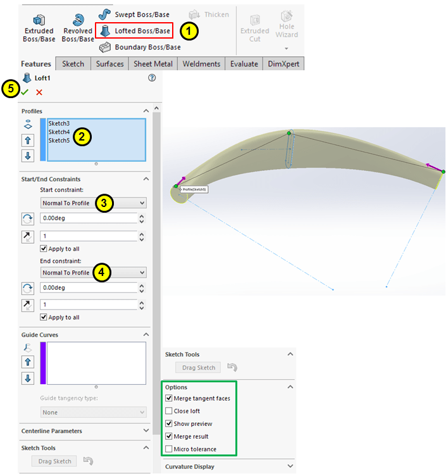
Task: Open Loft1 help question mark icon
Action: (x=151, y=78)
